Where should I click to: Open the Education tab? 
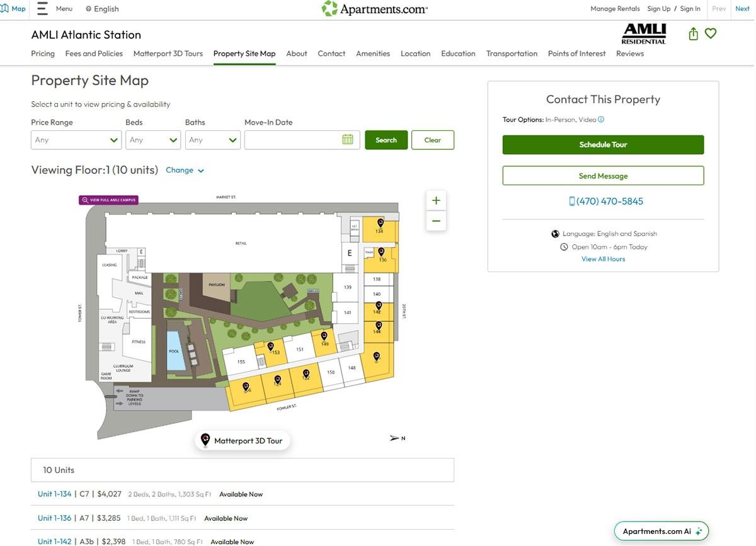[458, 54]
